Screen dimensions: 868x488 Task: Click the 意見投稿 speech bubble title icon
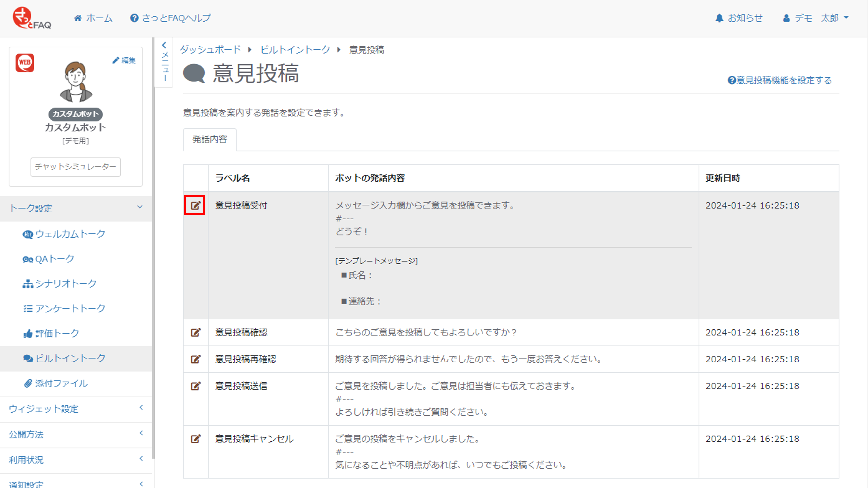(x=194, y=73)
